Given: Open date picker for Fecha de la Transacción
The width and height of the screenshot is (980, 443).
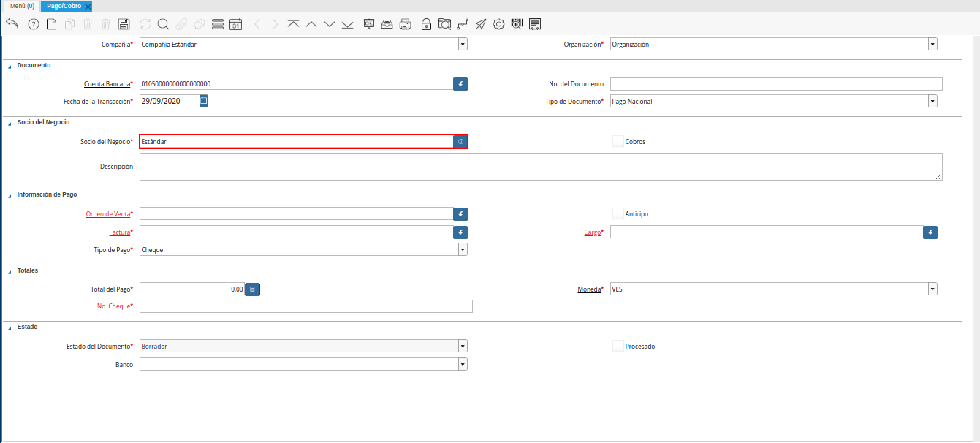Looking at the screenshot, I should coord(204,101).
